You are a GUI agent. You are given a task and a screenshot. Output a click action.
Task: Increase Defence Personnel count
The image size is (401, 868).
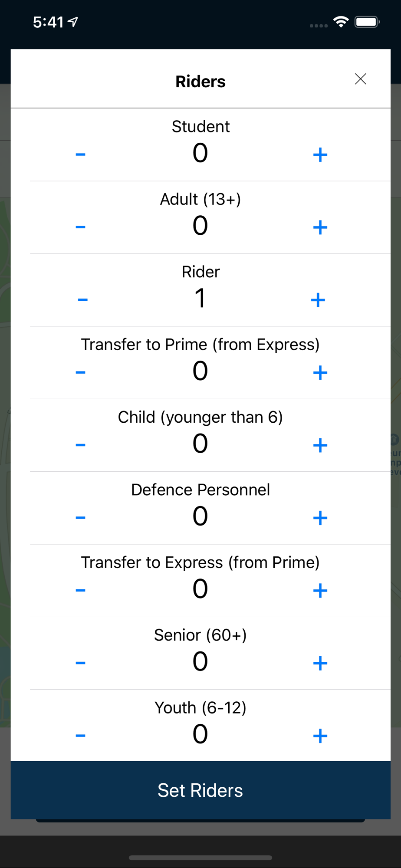point(320,518)
